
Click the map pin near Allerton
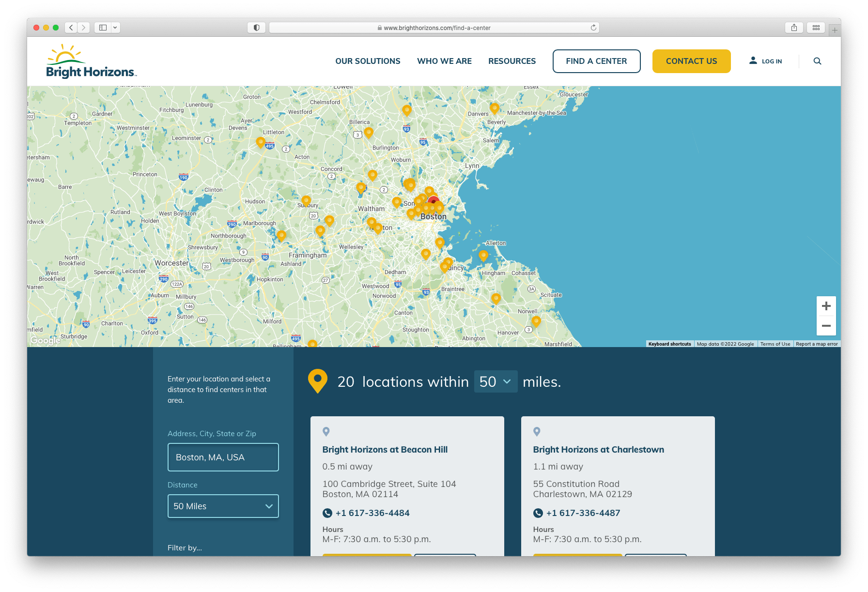483,256
